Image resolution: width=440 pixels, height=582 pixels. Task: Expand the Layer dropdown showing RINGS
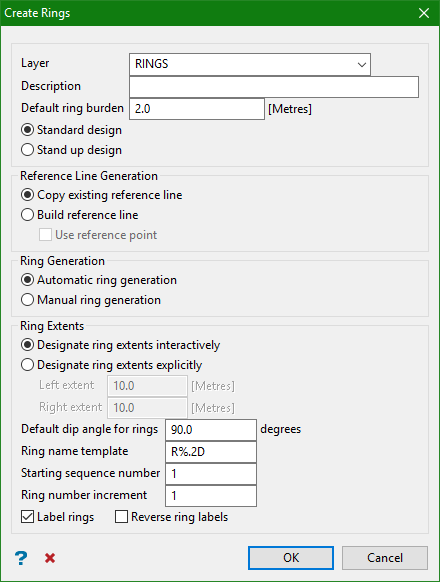[x=250, y=64]
